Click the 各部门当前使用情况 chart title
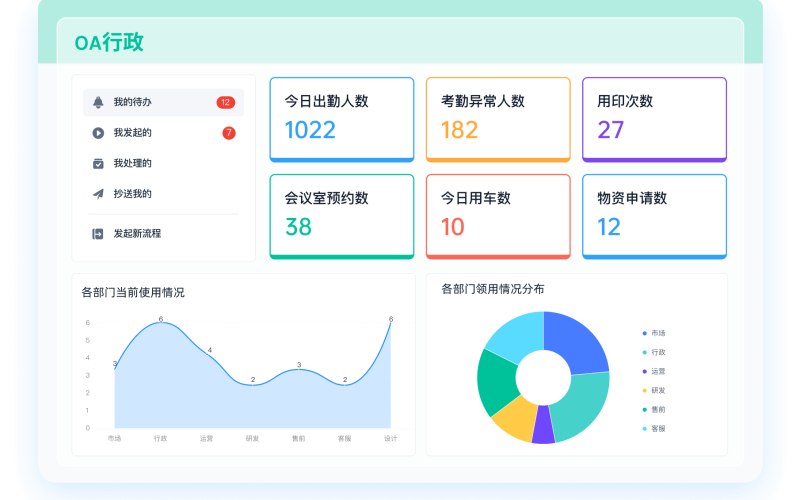800x500 pixels. click(133, 292)
